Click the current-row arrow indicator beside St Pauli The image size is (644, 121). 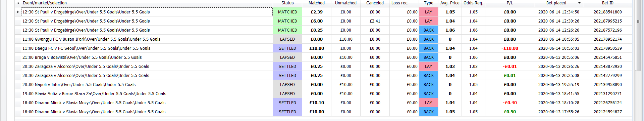[x=18, y=12]
